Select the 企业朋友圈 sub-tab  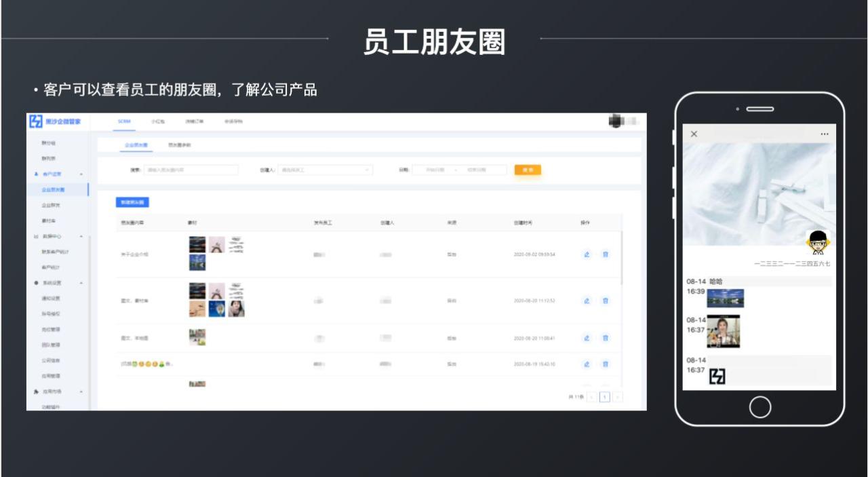[x=136, y=145]
